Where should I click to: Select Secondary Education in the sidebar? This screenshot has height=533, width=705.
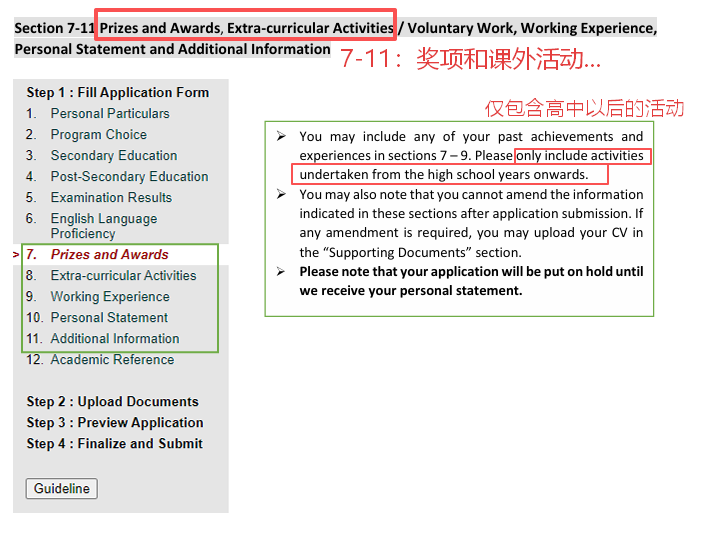tap(114, 156)
